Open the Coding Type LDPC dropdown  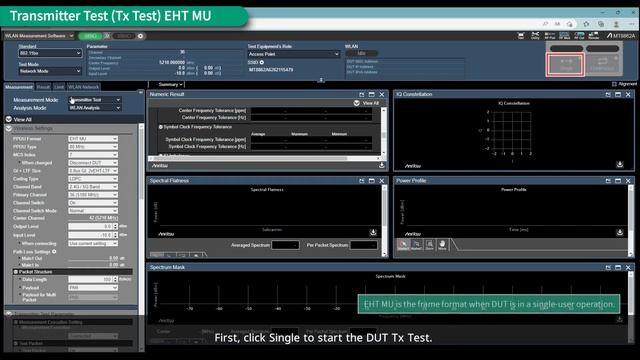tap(93, 179)
